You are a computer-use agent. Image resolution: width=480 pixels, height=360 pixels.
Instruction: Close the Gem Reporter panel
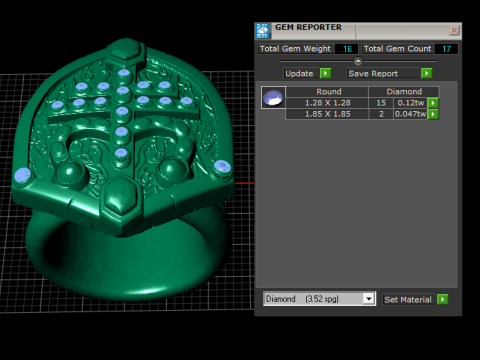(454, 30)
